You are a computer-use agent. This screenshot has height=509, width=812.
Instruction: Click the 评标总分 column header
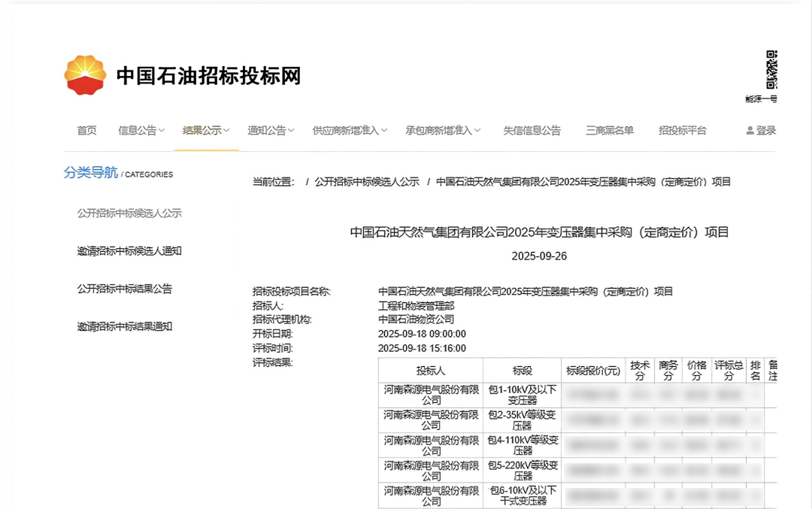tap(729, 371)
